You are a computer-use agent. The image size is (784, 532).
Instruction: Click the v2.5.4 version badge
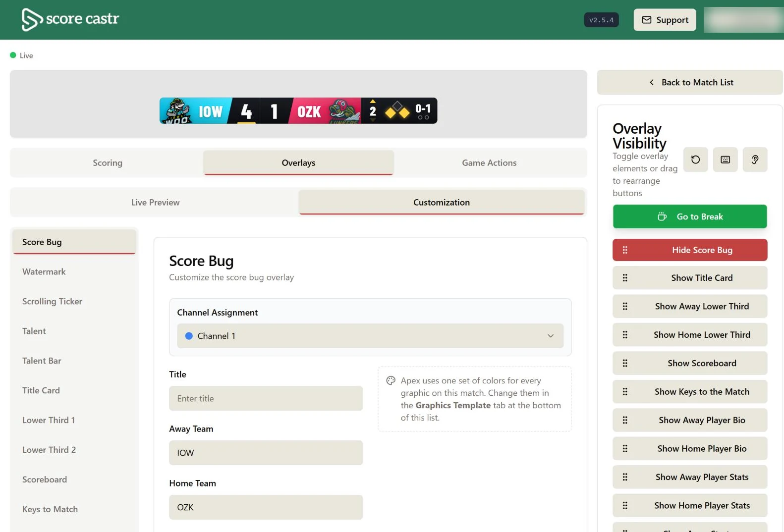coord(601,20)
